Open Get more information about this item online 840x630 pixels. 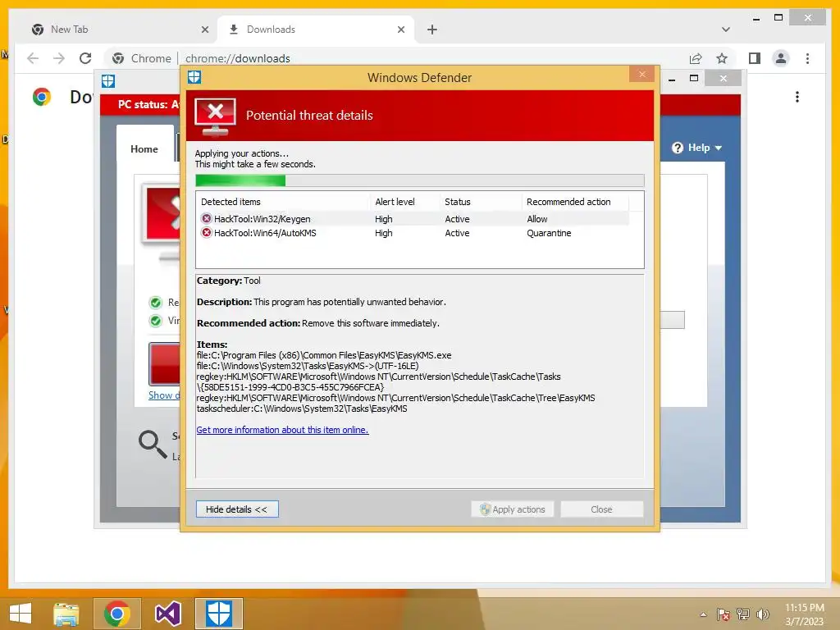282,430
